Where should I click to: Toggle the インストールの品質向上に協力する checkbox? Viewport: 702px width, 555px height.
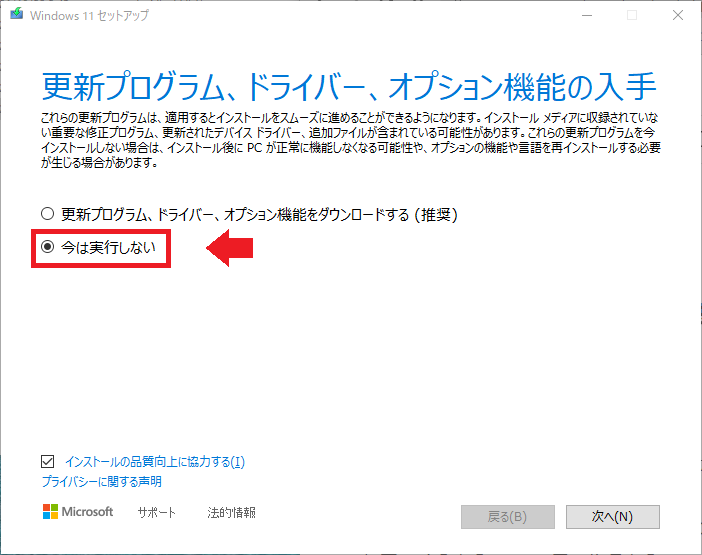coord(47,461)
